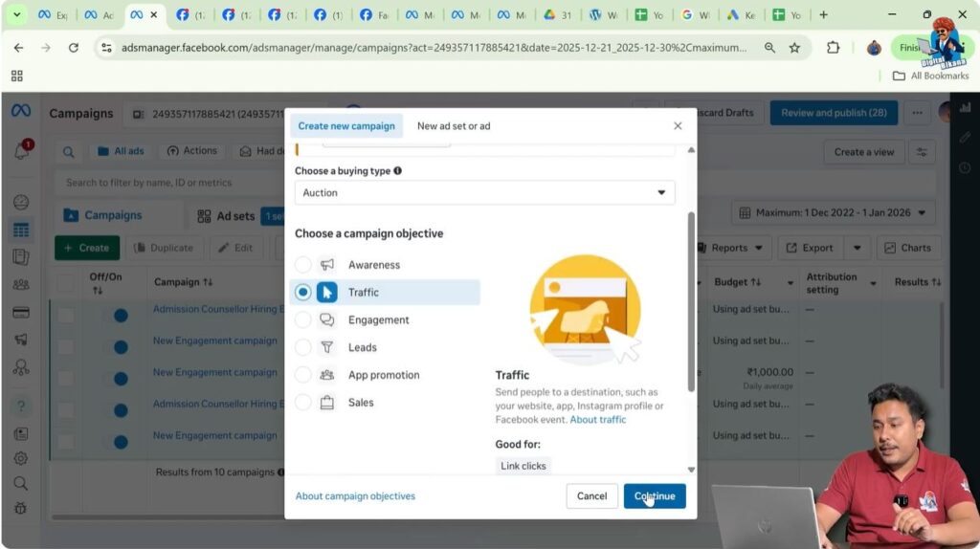Click the view settings sliders icon

click(922, 152)
